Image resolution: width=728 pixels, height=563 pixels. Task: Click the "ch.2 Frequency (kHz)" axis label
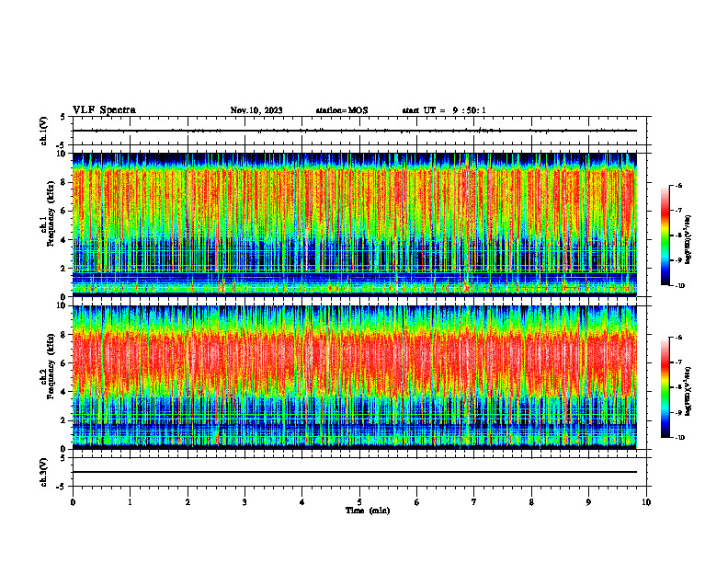point(47,366)
